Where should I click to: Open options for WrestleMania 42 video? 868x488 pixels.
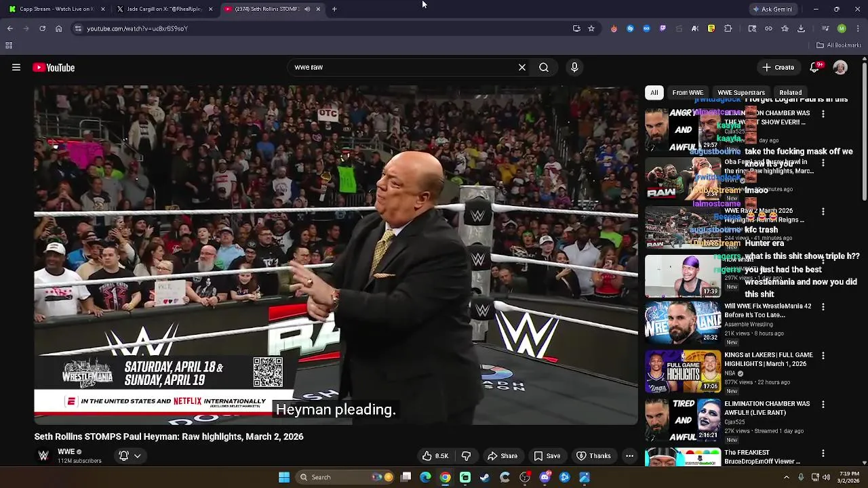(823, 306)
